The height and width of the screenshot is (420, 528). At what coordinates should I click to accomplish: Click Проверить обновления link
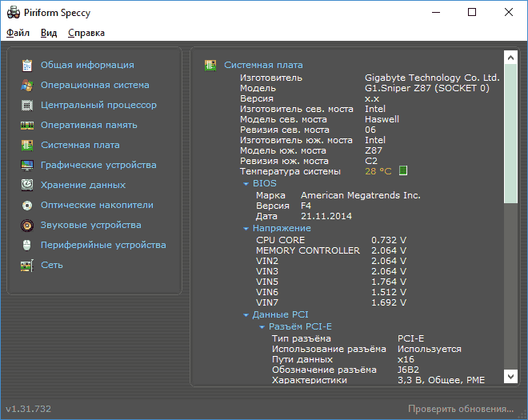pyautogui.click(x=461, y=409)
